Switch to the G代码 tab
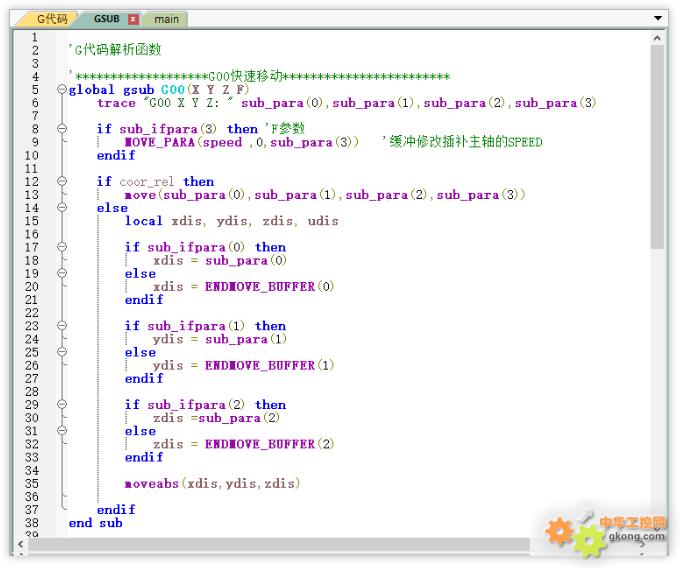The image size is (680, 568). (52, 19)
